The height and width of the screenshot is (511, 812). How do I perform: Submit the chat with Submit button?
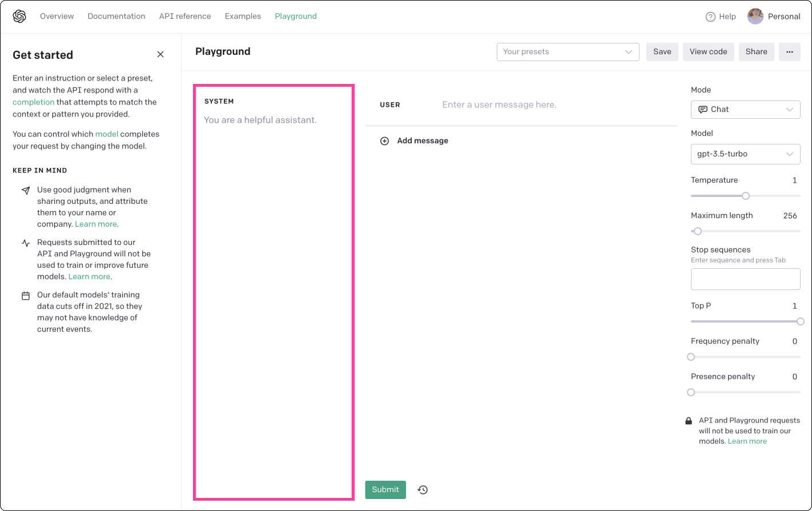pyautogui.click(x=385, y=489)
